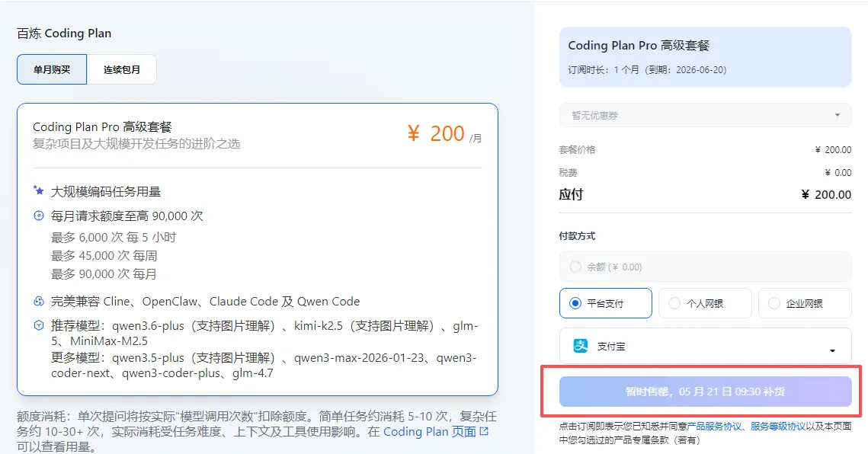Click the Alipay logo icon

[x=580, y=346]
